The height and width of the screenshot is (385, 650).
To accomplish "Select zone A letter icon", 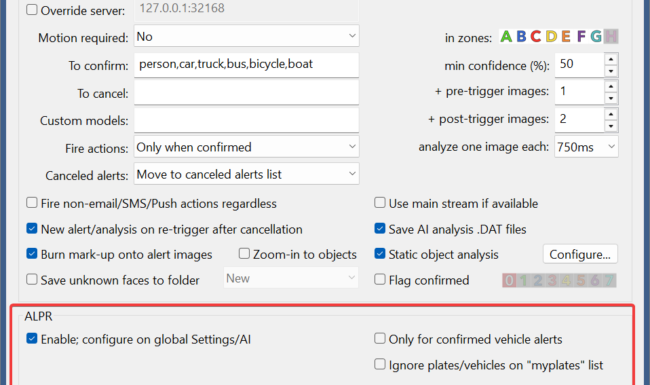I will (x=506, y=36).
